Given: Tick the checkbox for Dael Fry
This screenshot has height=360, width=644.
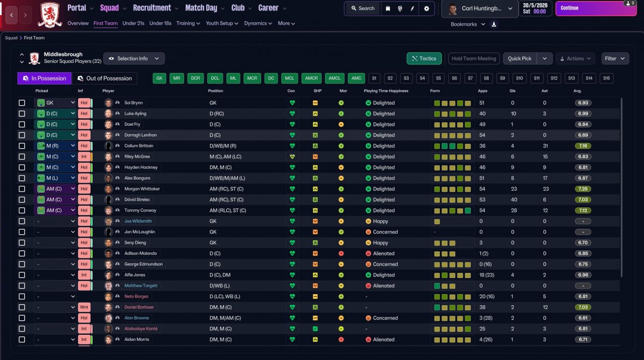Looking at the screenshot, I should point(22,124).
